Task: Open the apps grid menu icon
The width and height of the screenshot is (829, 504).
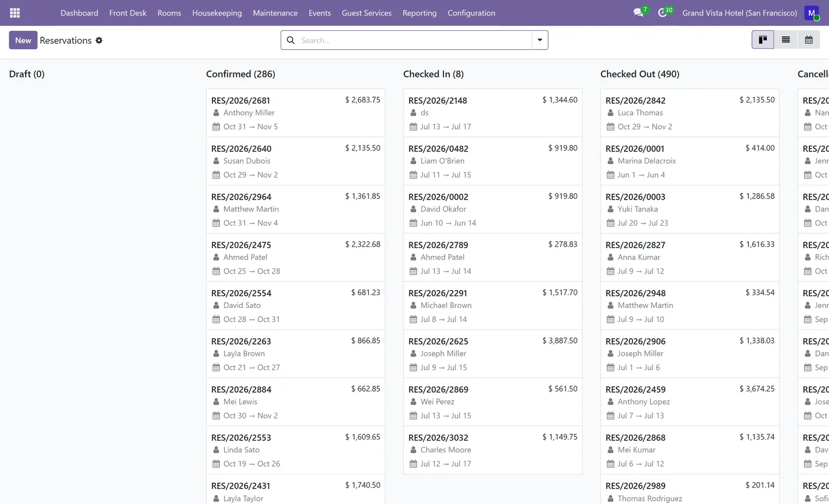Action: 15,12
